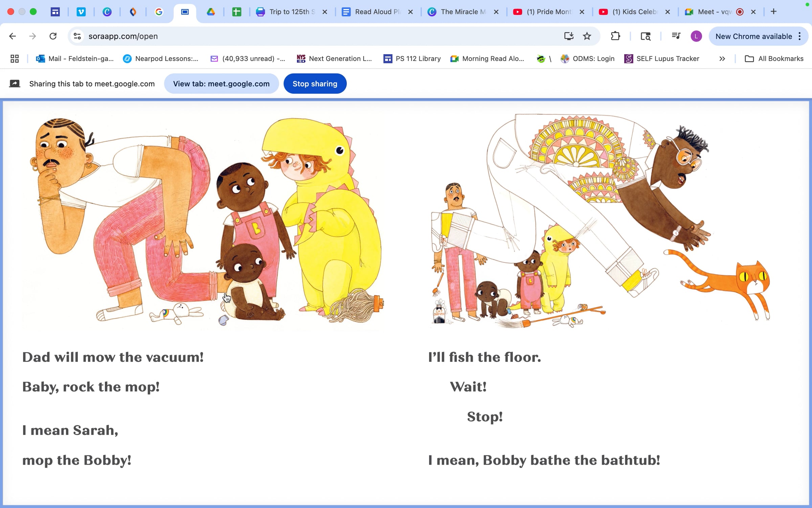812x508 pixels.
Task: Close the Read Aloud Pl tab
Action: 410,12
